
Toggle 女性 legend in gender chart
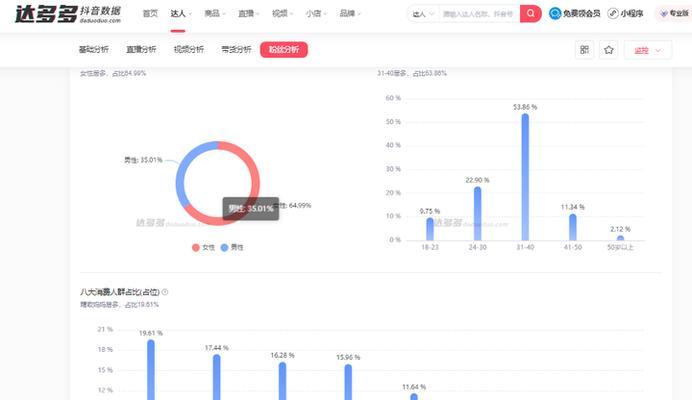[x=203, y=248]
